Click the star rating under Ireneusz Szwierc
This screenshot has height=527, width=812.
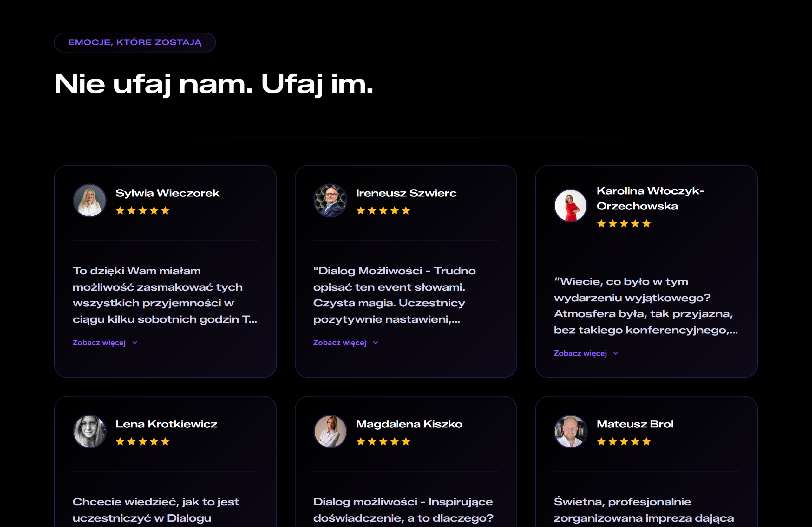(x=383, y=211)
